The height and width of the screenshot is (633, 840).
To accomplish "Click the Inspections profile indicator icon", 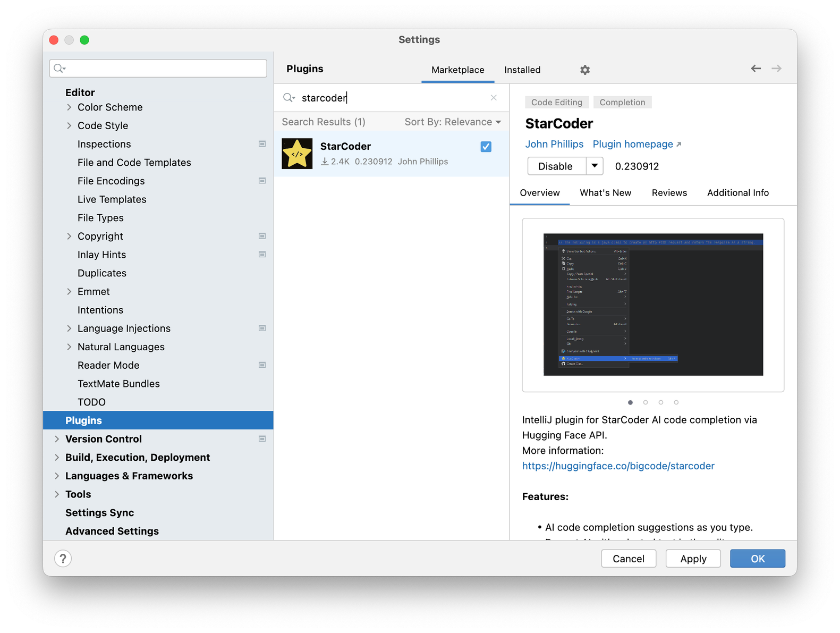I will click(x=262, y=144).
